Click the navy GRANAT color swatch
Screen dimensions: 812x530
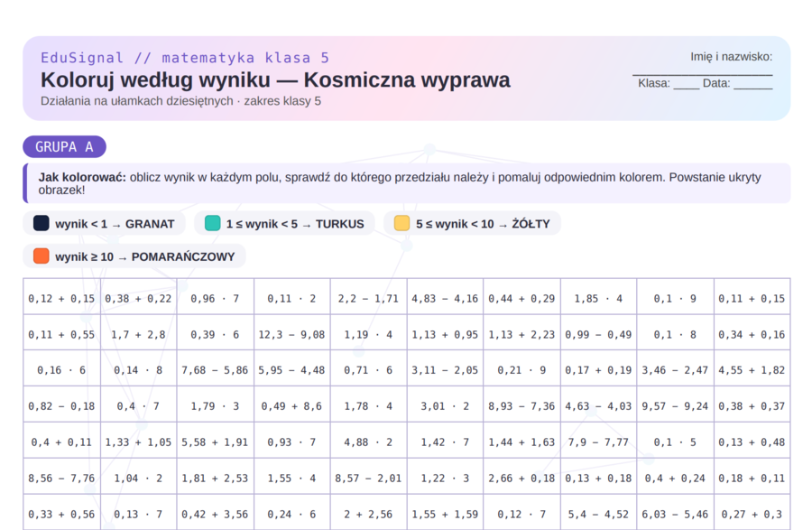41,223
